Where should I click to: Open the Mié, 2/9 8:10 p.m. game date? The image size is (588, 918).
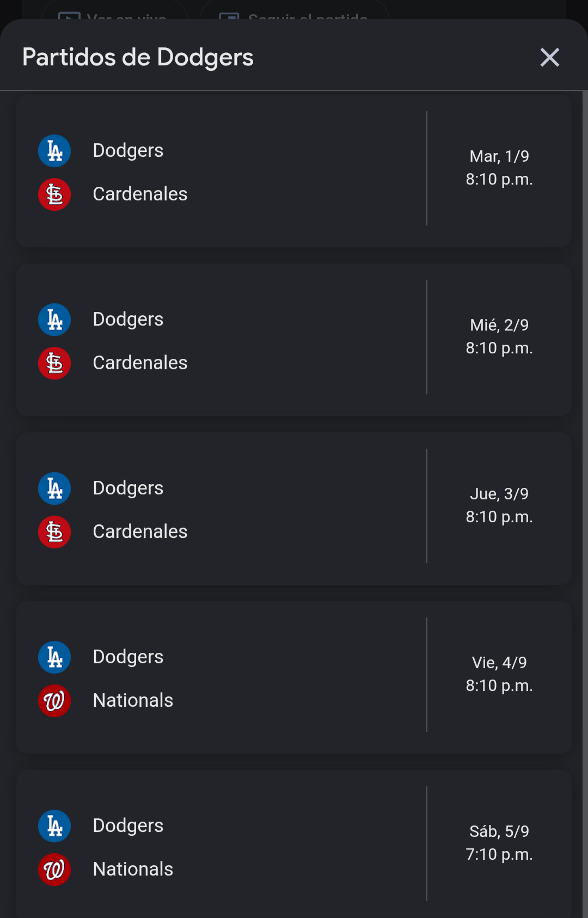pyautogui.click(x=499, y=336)
